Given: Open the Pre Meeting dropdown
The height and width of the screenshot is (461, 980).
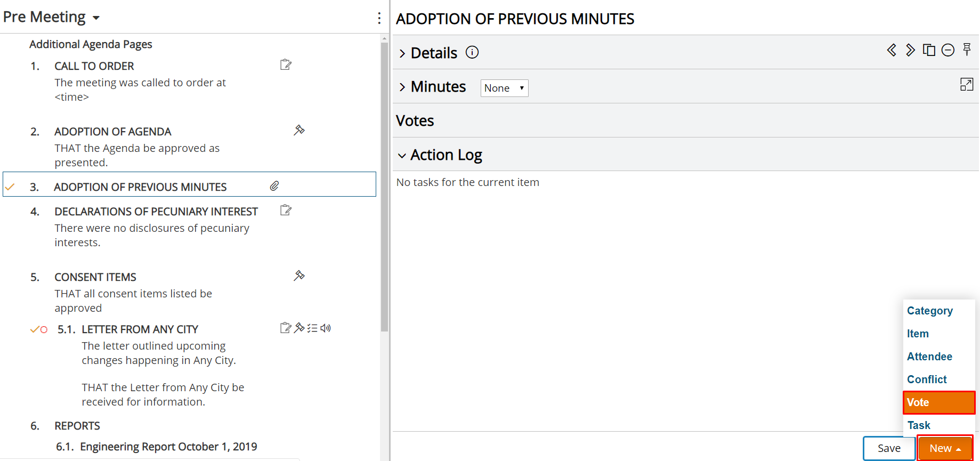Looking at the screenshot, I should coord(51,17).
